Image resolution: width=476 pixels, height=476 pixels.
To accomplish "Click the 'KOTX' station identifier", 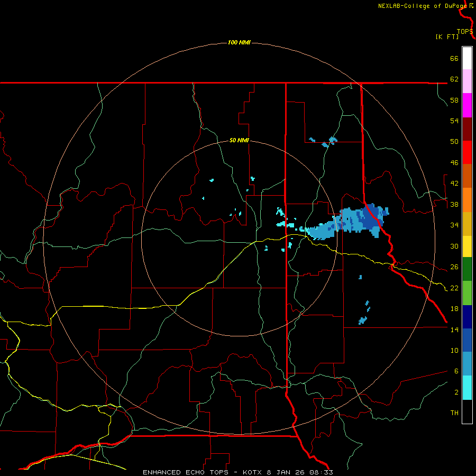I will pos(252,472).
